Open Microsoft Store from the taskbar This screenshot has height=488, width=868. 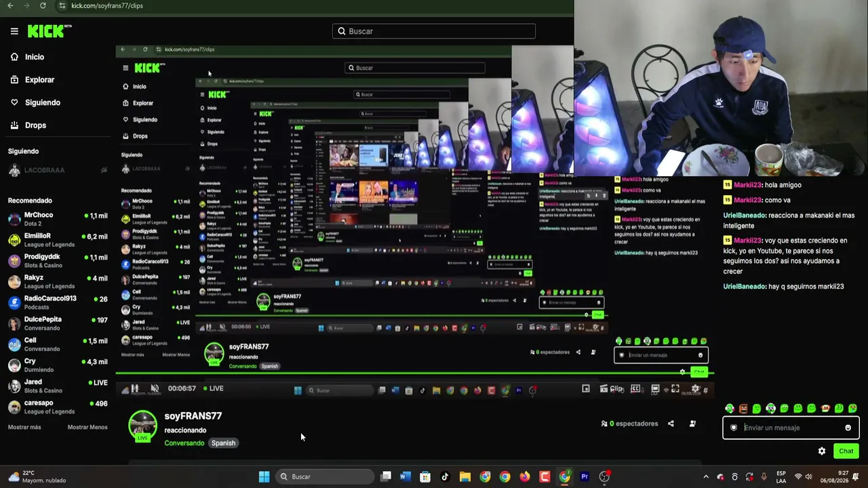425,476
